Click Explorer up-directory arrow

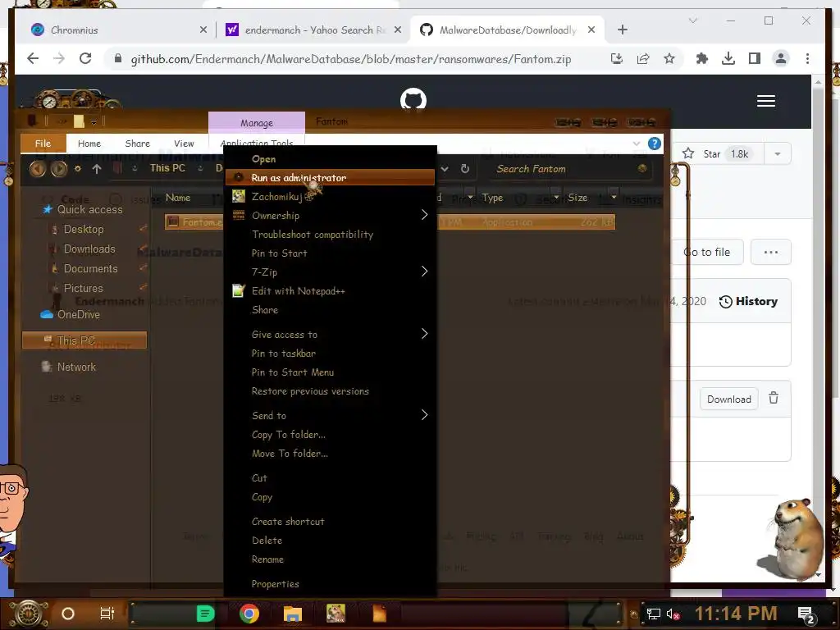pyautogui.click(x=97, y=169)
